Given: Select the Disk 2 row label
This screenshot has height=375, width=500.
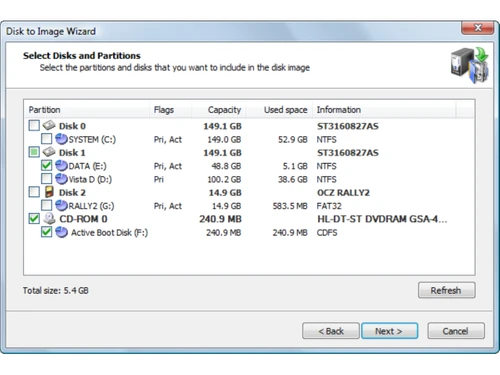Looking at the screenshot, I should pyautogui.click(x=72, y=193).
